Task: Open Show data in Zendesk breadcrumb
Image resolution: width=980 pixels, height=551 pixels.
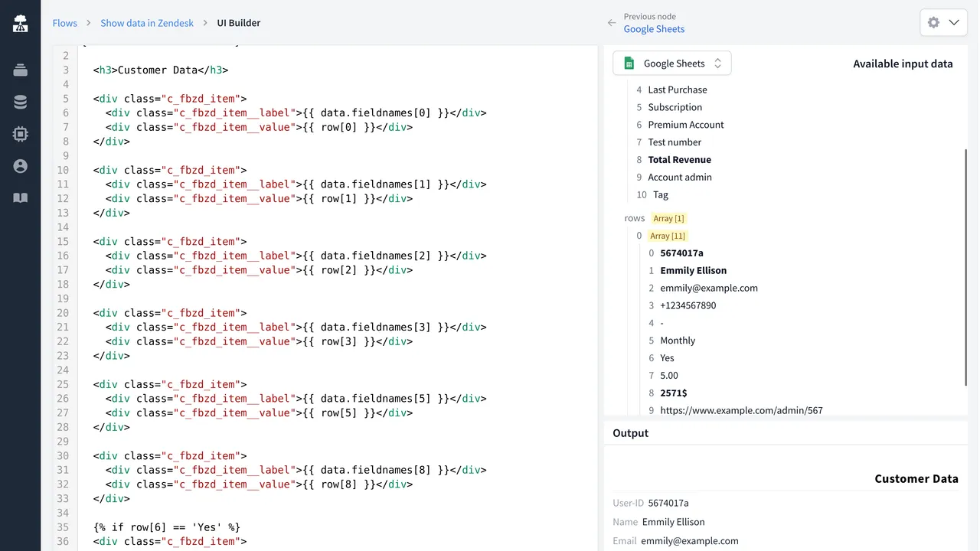Action: (147, 23)
